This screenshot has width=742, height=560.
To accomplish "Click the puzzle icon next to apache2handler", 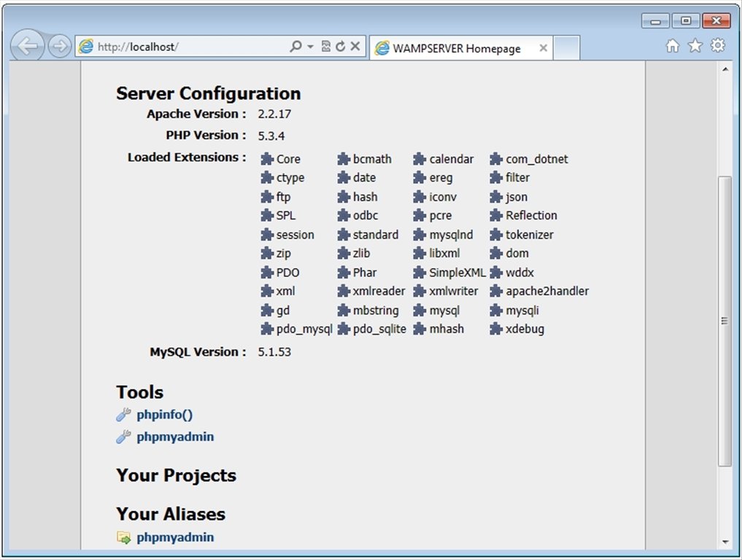I will click(496, 291).
